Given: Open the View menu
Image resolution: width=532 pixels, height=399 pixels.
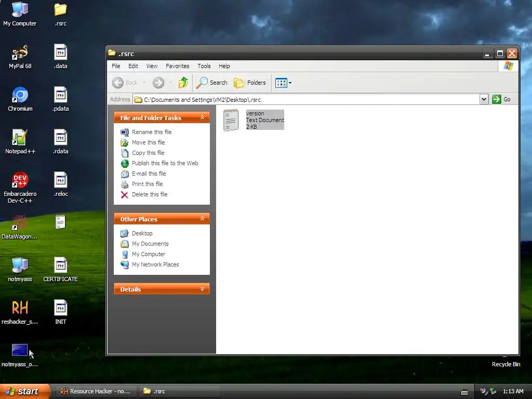Looking at the screenshot, I should pyautogui.click(x=152, y=66).
